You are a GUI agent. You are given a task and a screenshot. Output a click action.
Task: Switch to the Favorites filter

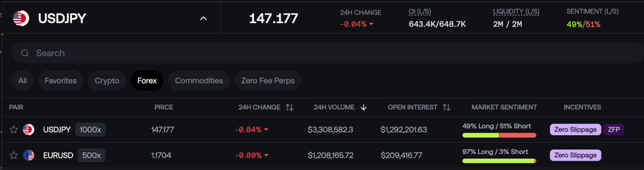coord(61,81)
